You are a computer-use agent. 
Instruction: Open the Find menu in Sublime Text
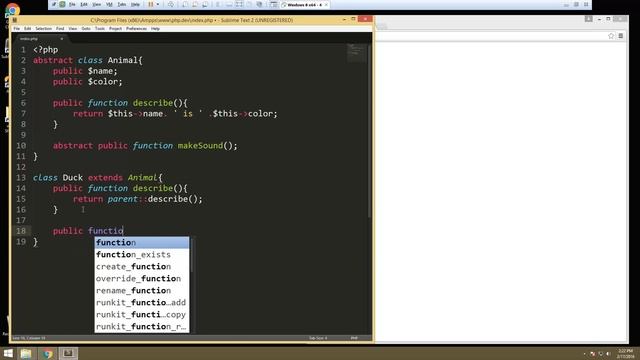pos(60,29)
